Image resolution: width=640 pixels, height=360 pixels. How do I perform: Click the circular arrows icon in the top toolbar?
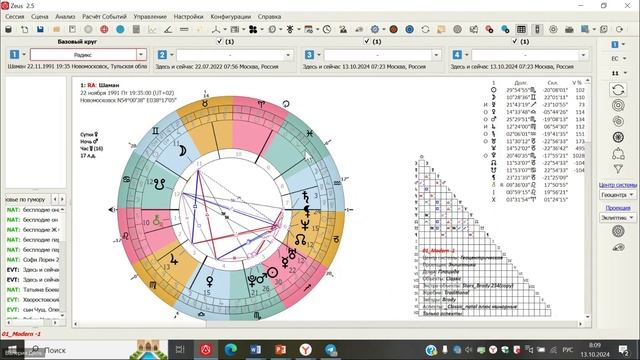pyautogui.click(x=425, y=29)
